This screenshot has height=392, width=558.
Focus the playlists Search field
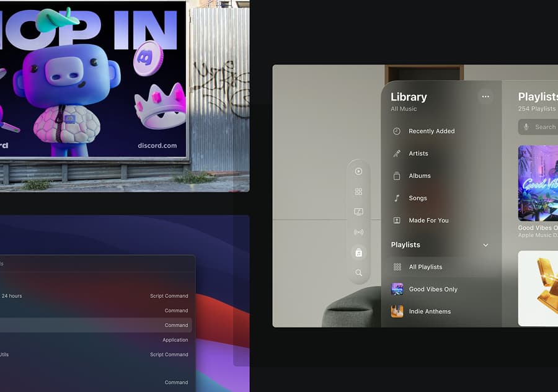(538, 127)
